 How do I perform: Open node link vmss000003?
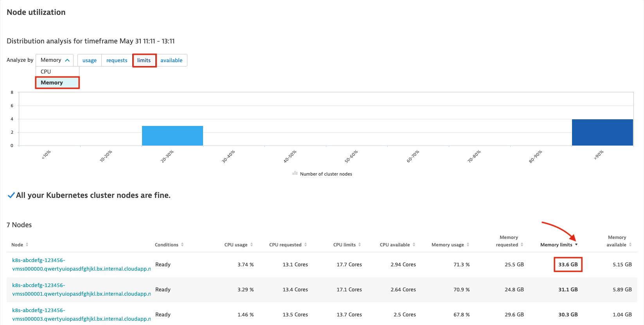coord(81,314)
